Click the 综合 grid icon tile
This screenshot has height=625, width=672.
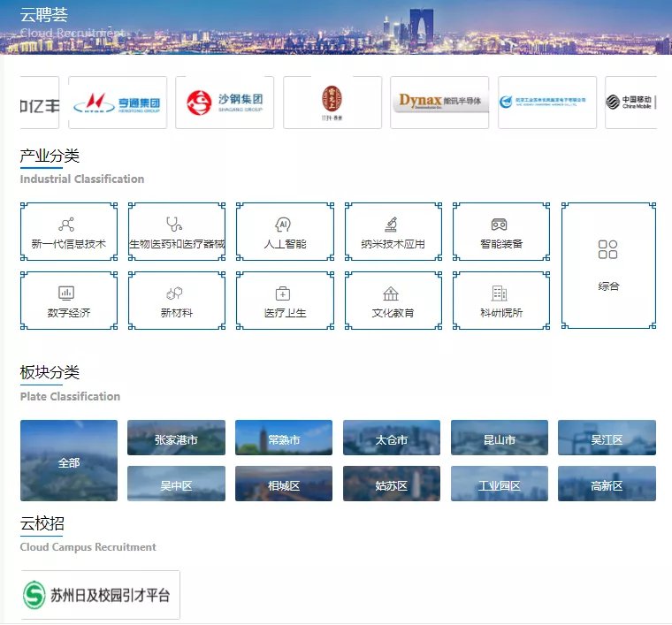[608, 265]
